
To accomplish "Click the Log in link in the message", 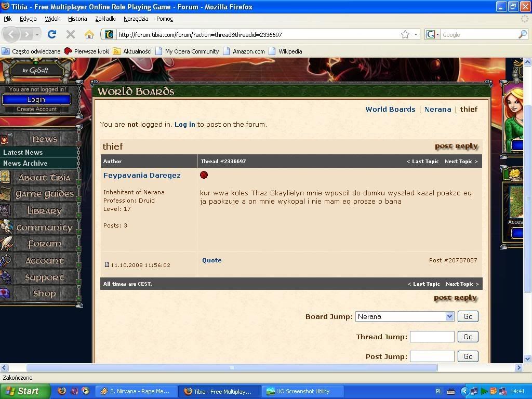I will point(184,125).
